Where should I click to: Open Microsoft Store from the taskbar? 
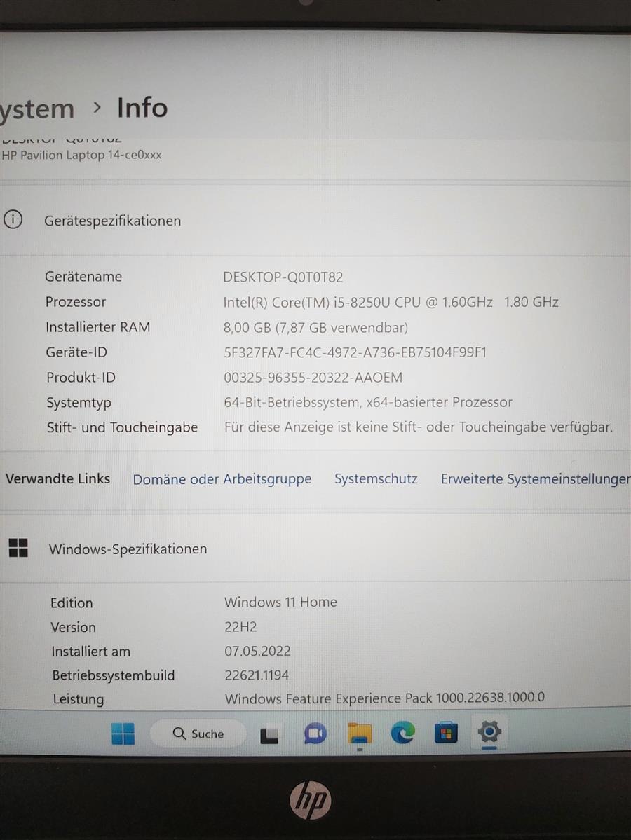point(446,733)
